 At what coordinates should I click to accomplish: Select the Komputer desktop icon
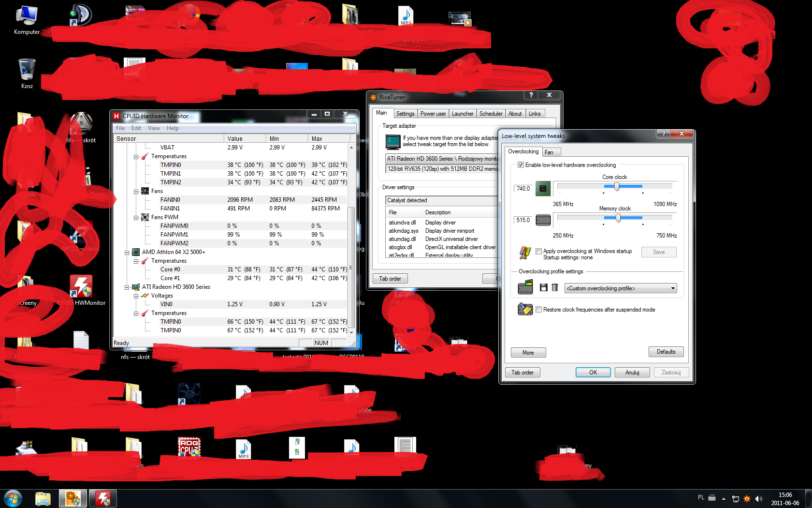click(x=27, y=20)
